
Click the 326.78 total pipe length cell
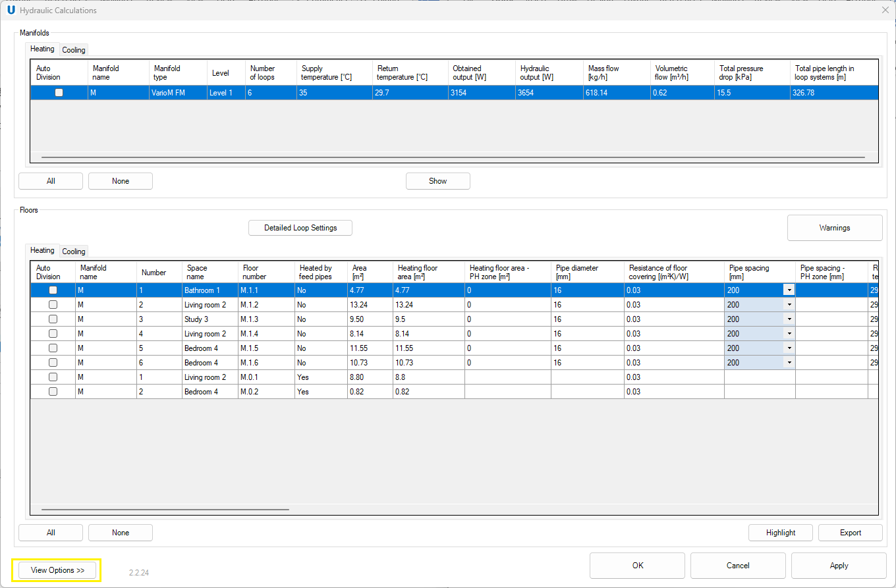click(834, 93)
